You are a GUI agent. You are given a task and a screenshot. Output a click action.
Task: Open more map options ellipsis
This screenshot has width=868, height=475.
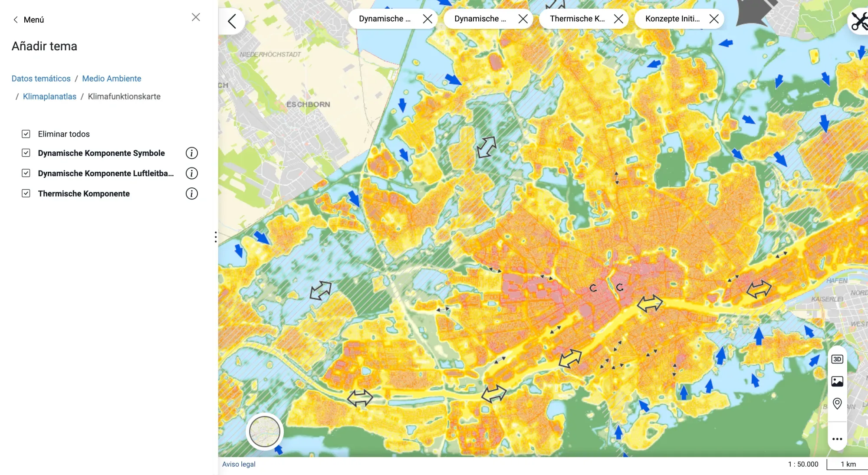click(837, 439)
